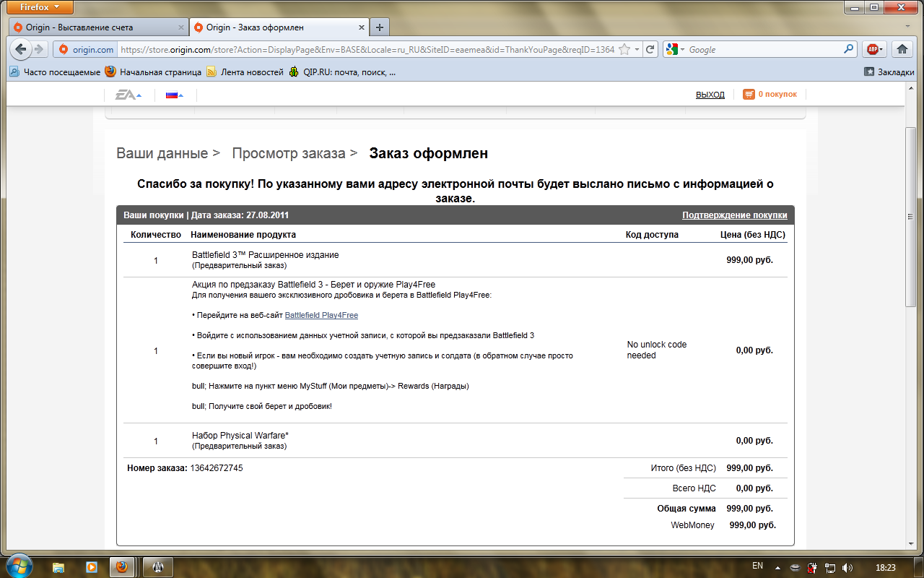Click the 'Ваши данные' breadcrumb step

coord(162,153)
